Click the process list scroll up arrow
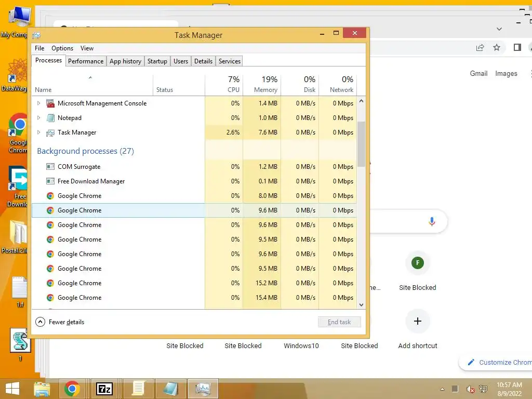Viewport: 532px width, 399px height. pyautogui.click(x=362, y=101)
